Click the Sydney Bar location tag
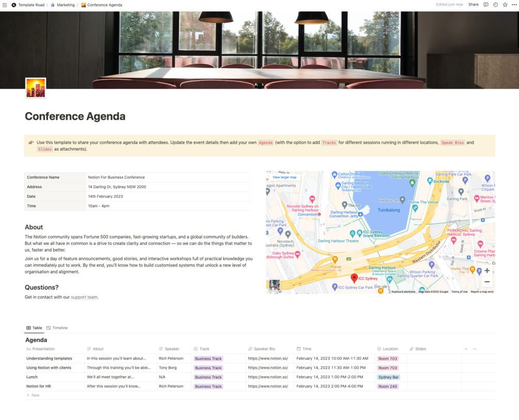 388,377
